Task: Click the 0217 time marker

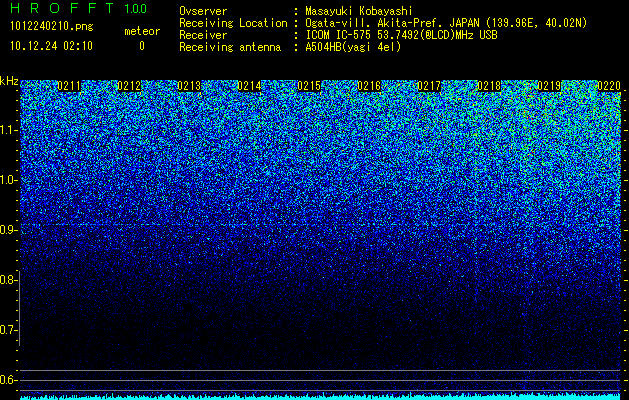Action: pyautogui.click(x=429, y=86)
